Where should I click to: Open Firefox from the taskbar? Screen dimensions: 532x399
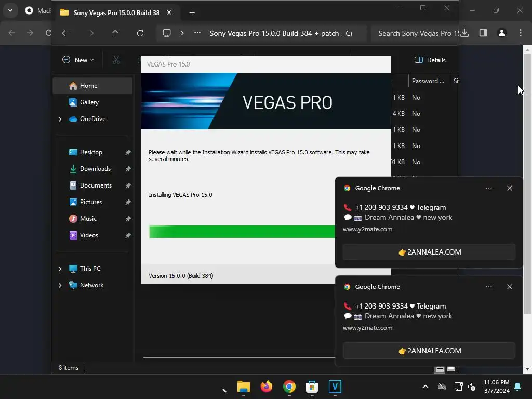click(x=267, y=387)
